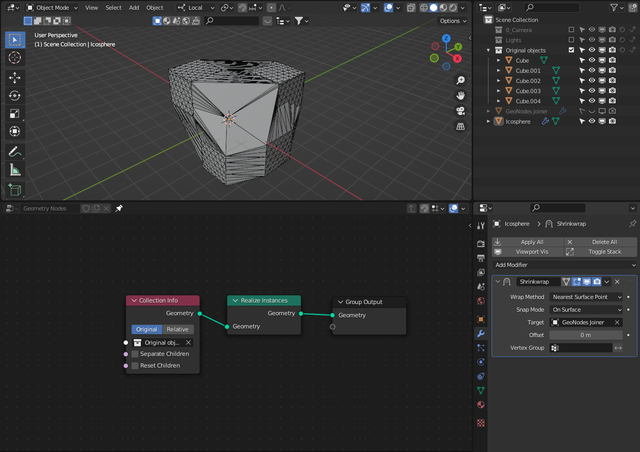Enable the 0_Camera collection checkbox
The image size is (640, 452).
[571, 29]
